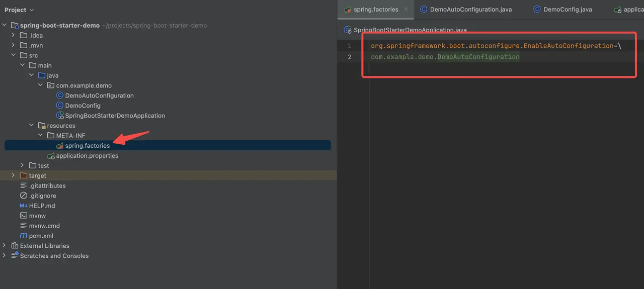Select pom.xml in the project tree
Image resolution: width=644 pixels, height=289 pixels.
(x=41, y=236)
